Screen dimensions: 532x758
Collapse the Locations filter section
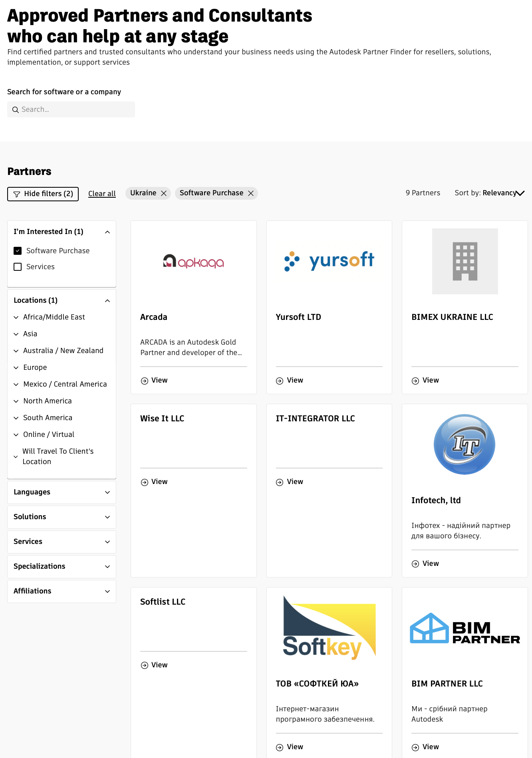tap(107, 301)
